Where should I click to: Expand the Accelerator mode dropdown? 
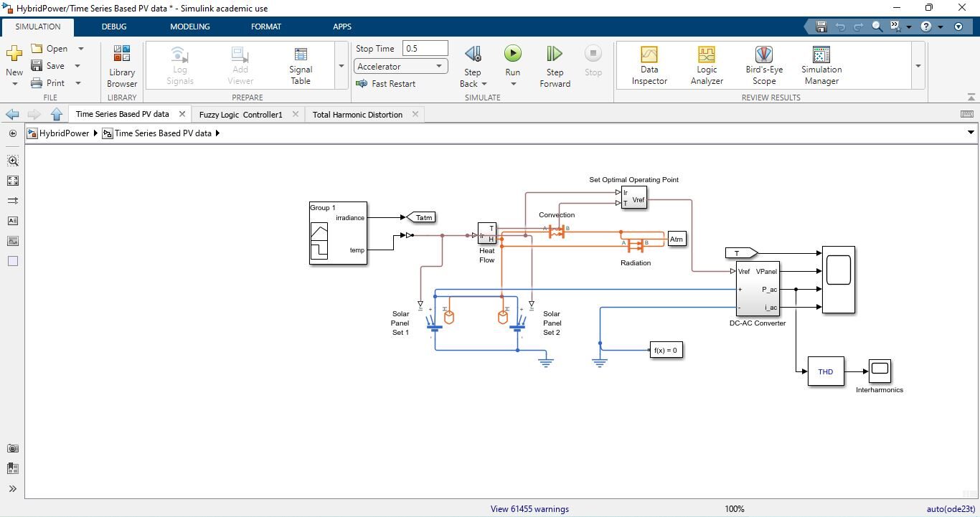439,67
